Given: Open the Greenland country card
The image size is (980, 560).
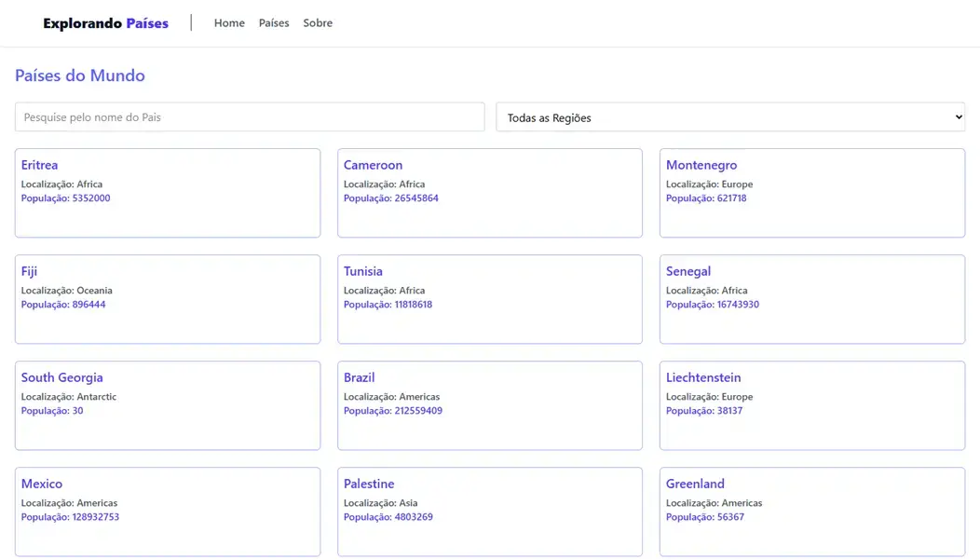Looking at the screenshot, I should point(811,512).
